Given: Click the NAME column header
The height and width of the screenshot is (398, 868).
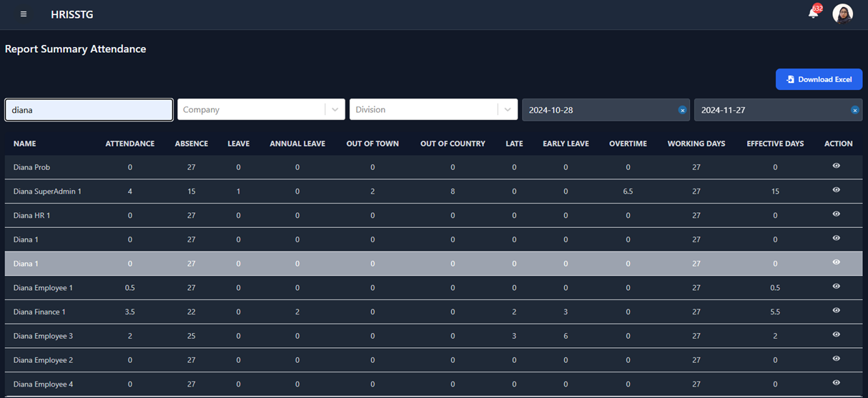Looking at the screenshot, I should 25,144.
